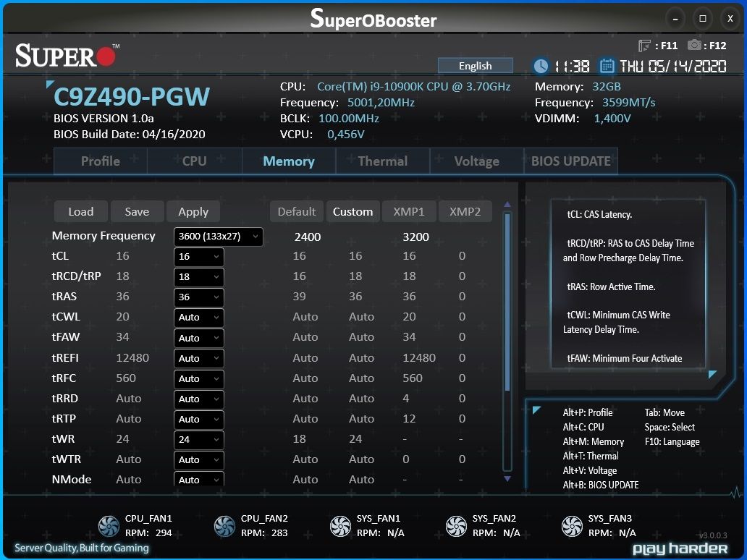Click the CPU_FAN1 RPM value 294
This screenshot has height=560, width=747.
(x=164, y=533)
